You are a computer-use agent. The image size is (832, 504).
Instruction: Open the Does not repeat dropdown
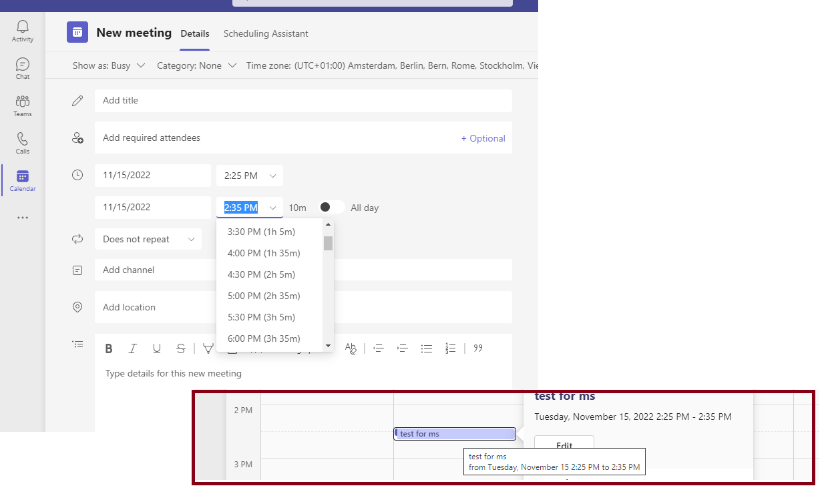click(148, 239)
